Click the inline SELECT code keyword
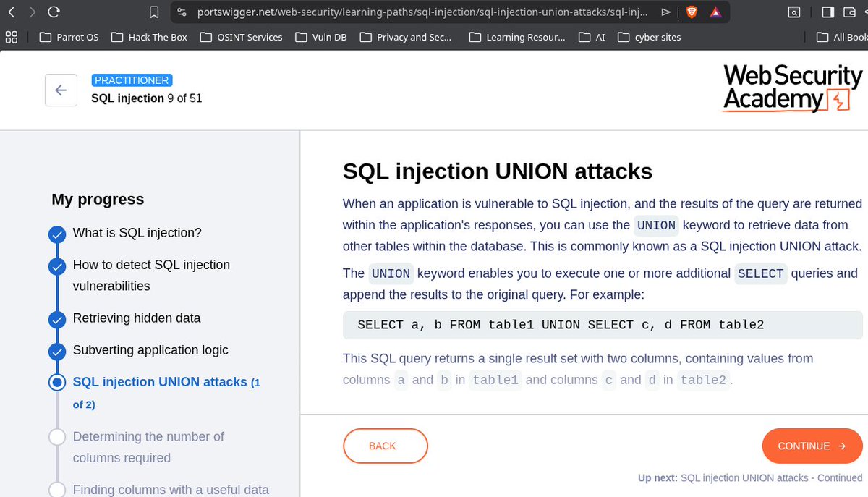 [760, 273]
